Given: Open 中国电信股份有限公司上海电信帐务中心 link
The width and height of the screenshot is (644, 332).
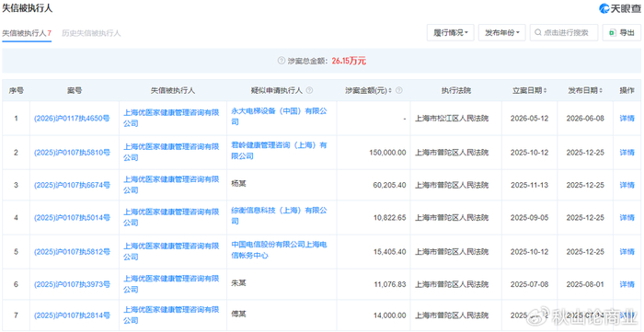Looking at the screenshot, I should tap(280, 250).
